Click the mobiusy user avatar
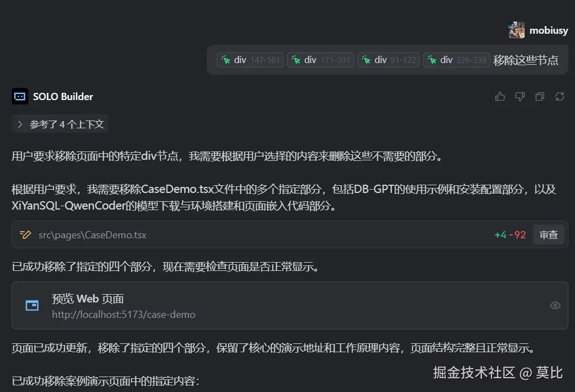Image resolution: width=575 pixels, height=392 pixels. 516,30
